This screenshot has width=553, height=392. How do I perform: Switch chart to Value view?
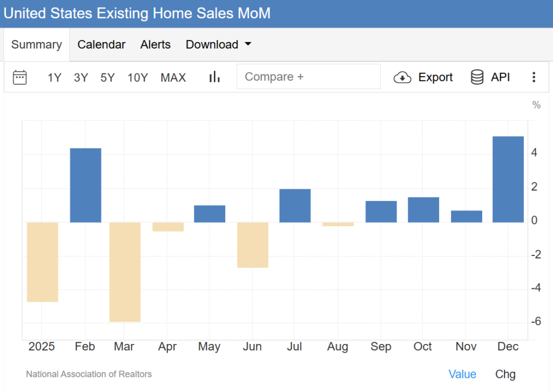point(462,374)
